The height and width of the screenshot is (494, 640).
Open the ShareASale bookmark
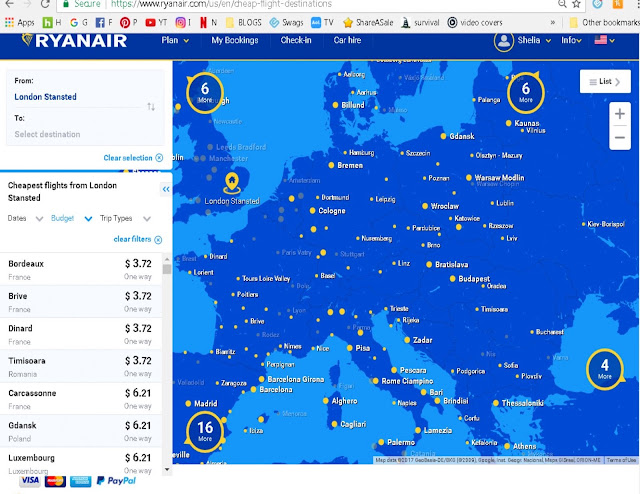tap(368, 22)
